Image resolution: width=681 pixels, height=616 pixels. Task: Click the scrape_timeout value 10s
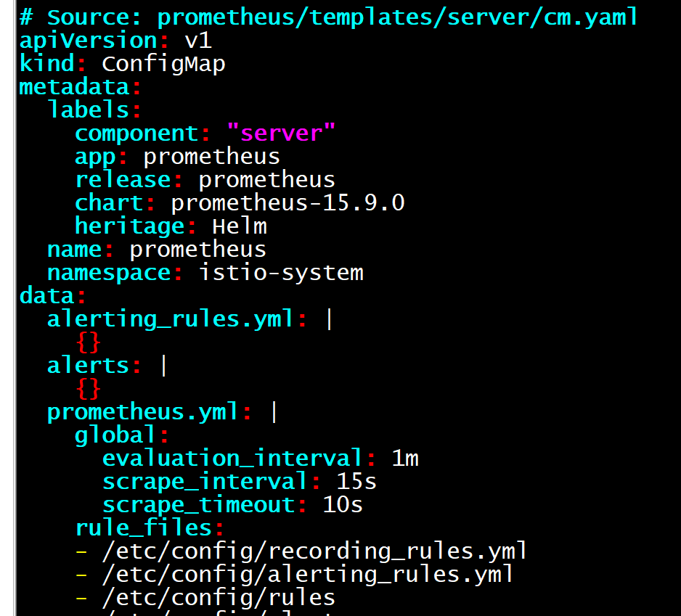tap(343, 504)
